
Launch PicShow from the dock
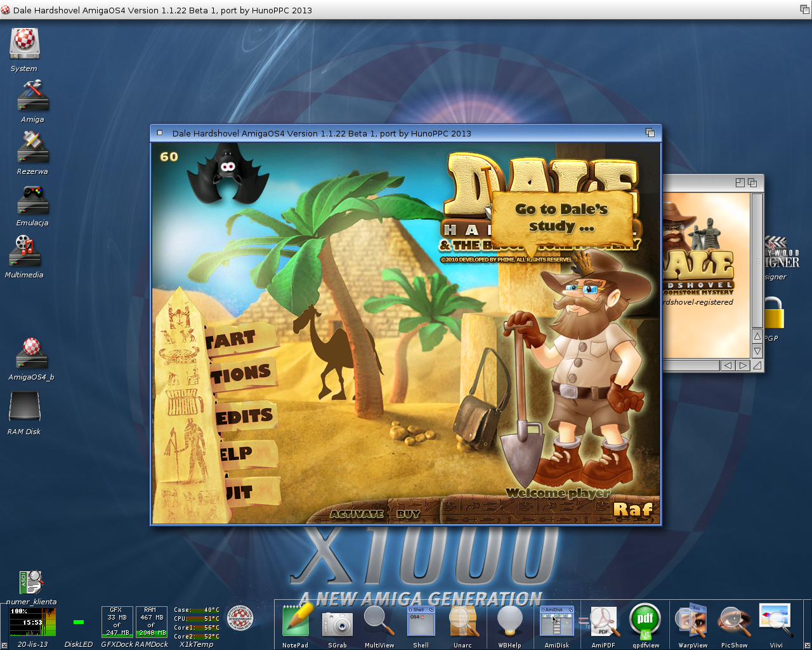[734, 621]
